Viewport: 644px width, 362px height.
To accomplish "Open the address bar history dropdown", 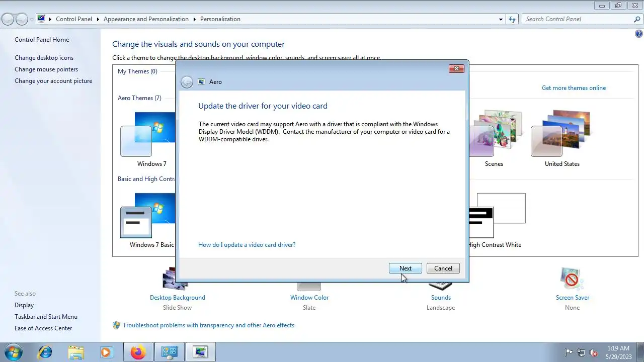I will click(x=501, y=19).
